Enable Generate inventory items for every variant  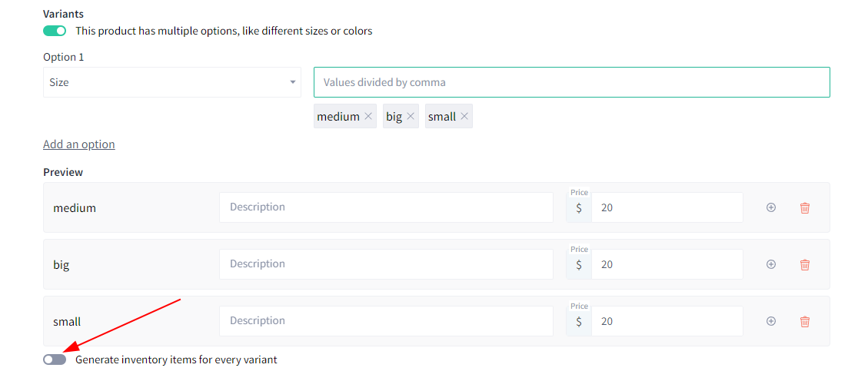55,359
